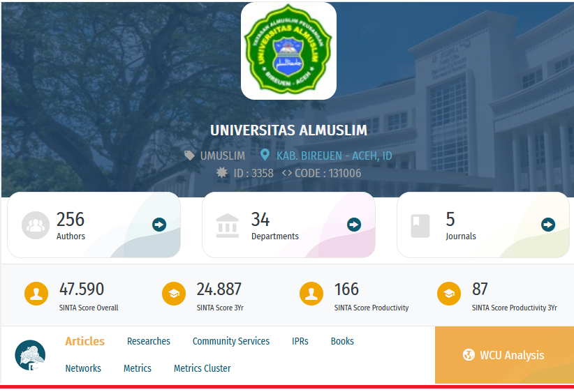Click the Authors people icon
The height and width of the screenshot is (392, 574).
pos(36,225)
